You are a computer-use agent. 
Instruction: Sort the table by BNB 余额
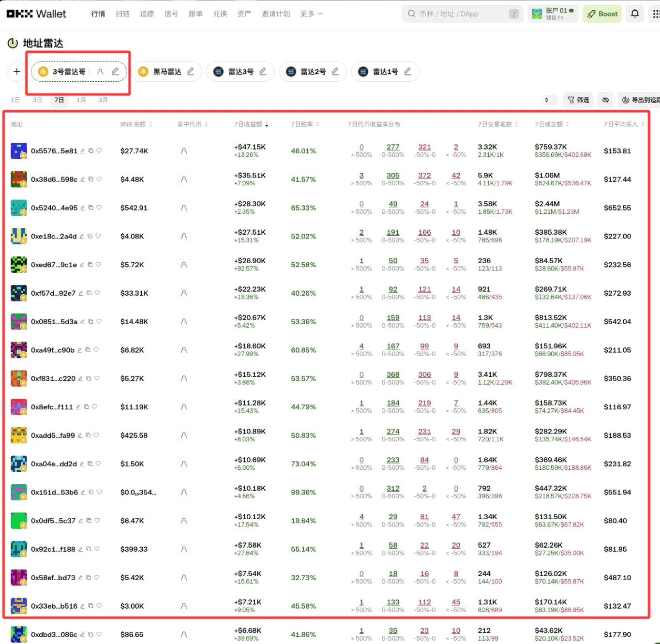click(136, 124)
